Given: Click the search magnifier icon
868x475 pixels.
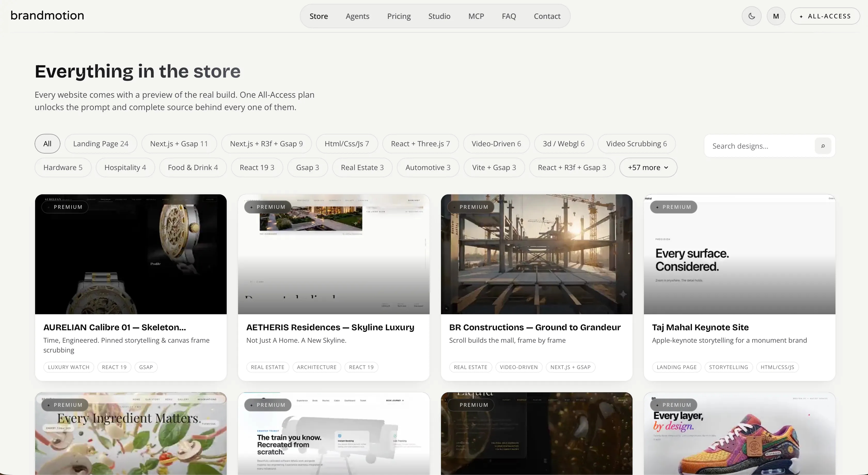Looking at the screenshot, I should tap(823, 146).
